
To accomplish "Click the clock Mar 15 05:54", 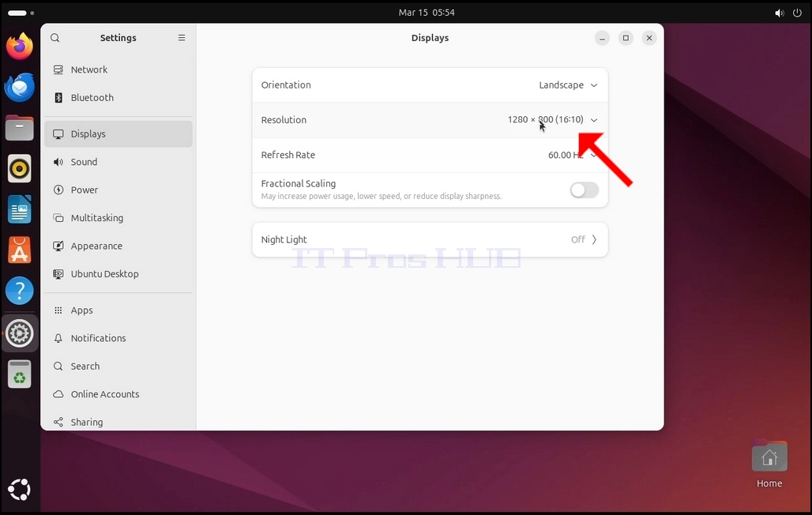I will [427, 13].
